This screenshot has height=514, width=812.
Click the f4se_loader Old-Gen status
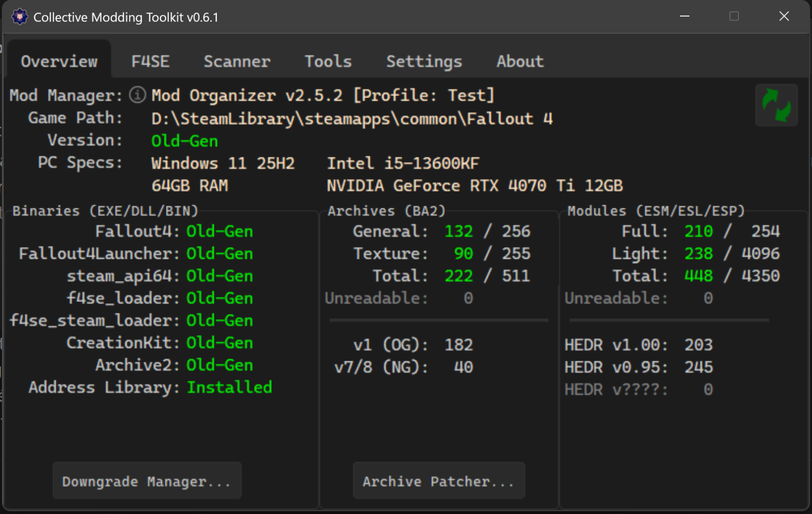pyautogui.click(x=220, y=298)
